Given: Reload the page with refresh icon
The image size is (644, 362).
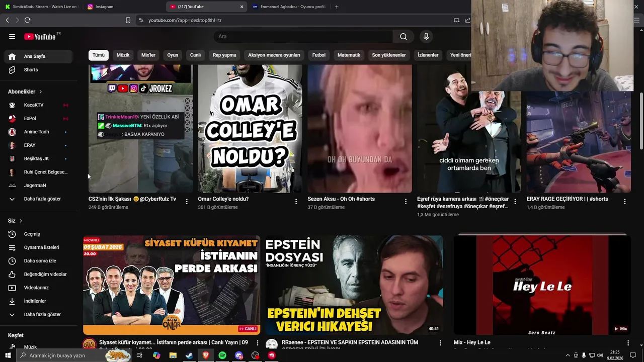Looking at the screenshot, I should tap(27, 20).
